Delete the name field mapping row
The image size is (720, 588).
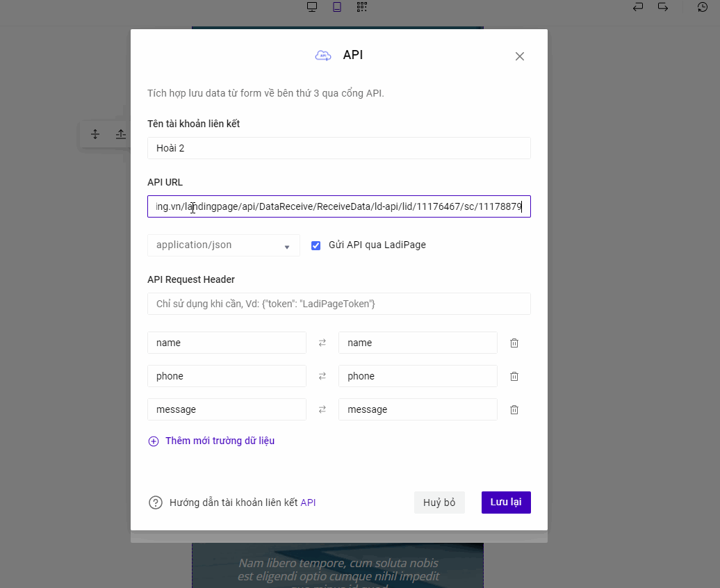pyautogui.click(x=514, y=343)
